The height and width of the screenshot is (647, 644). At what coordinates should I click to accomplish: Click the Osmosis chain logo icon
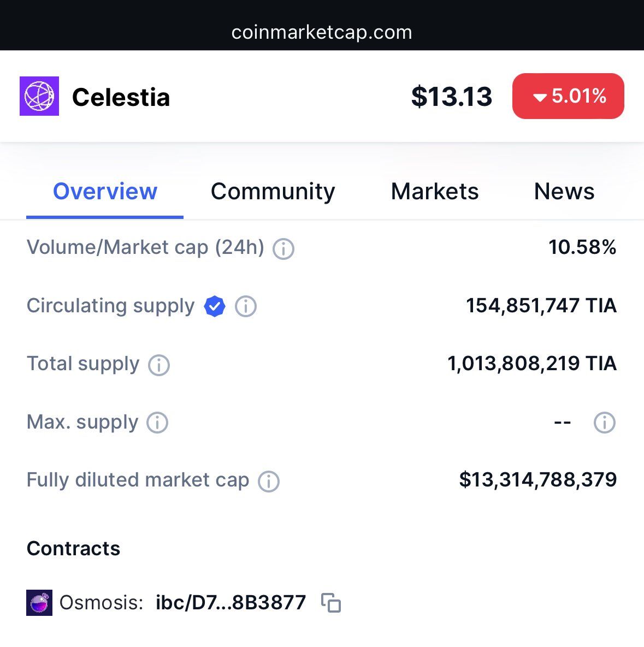tap(39, 603)
